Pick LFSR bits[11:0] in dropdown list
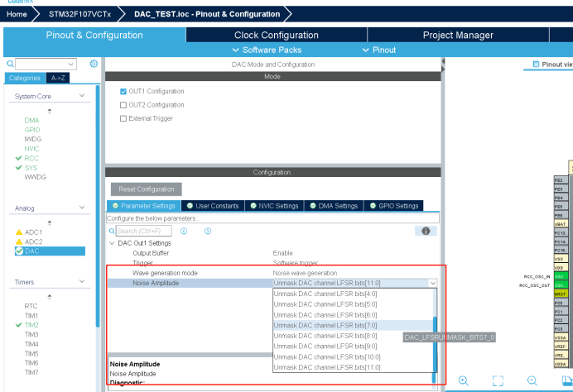 (x=353, y=367)
